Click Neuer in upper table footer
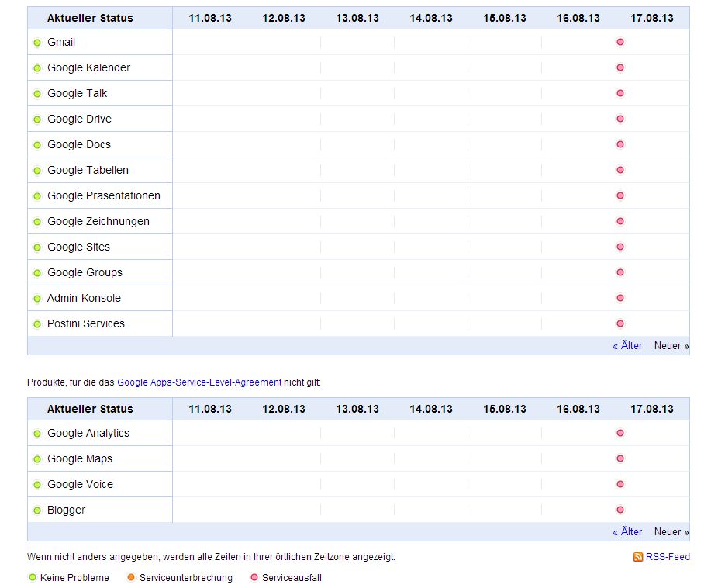 671,346
